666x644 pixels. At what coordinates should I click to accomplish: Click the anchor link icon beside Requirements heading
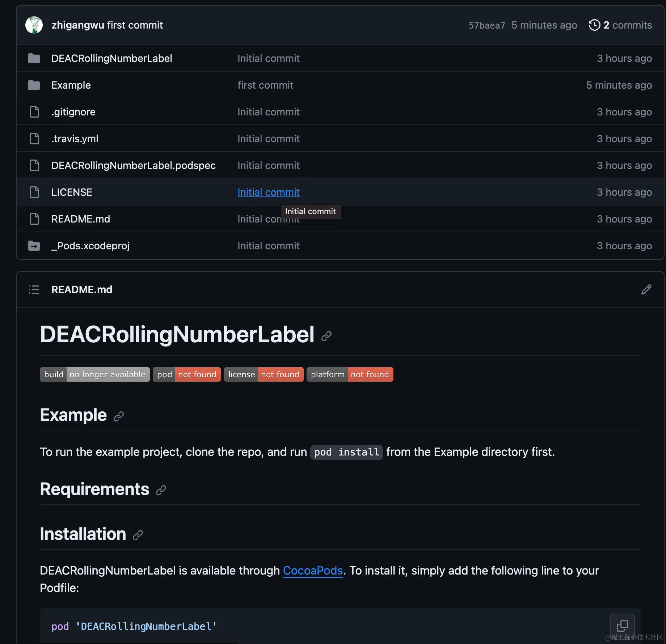tap(161, 490)
